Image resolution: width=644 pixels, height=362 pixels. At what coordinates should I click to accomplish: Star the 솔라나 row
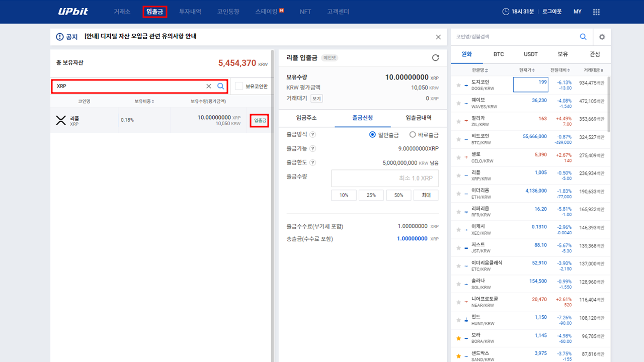458,284
